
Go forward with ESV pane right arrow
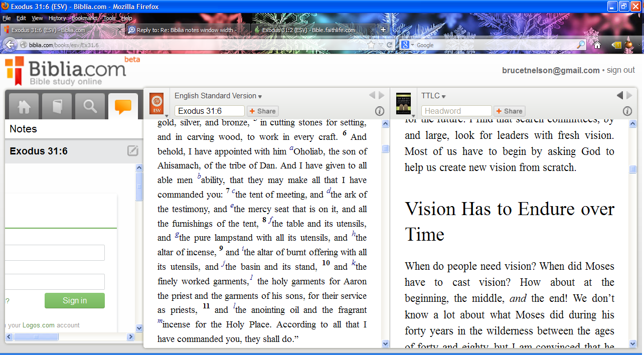tap(382, 95)
